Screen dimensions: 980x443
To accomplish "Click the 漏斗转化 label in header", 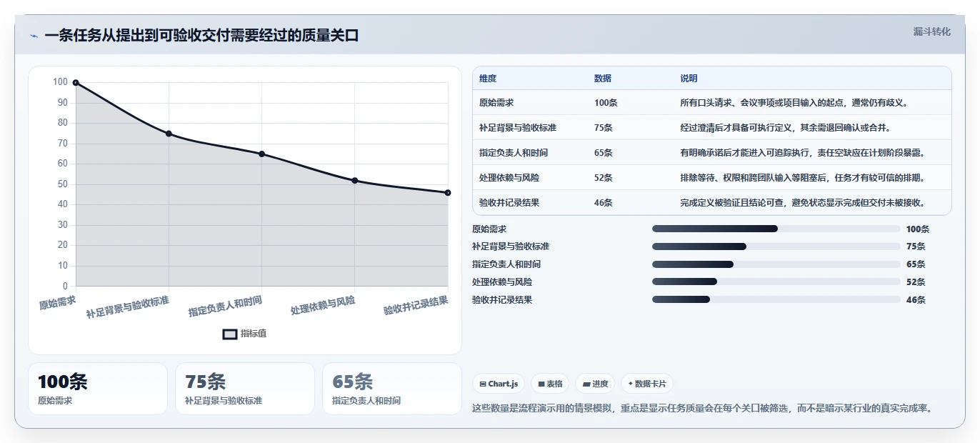I will point(932,31).
